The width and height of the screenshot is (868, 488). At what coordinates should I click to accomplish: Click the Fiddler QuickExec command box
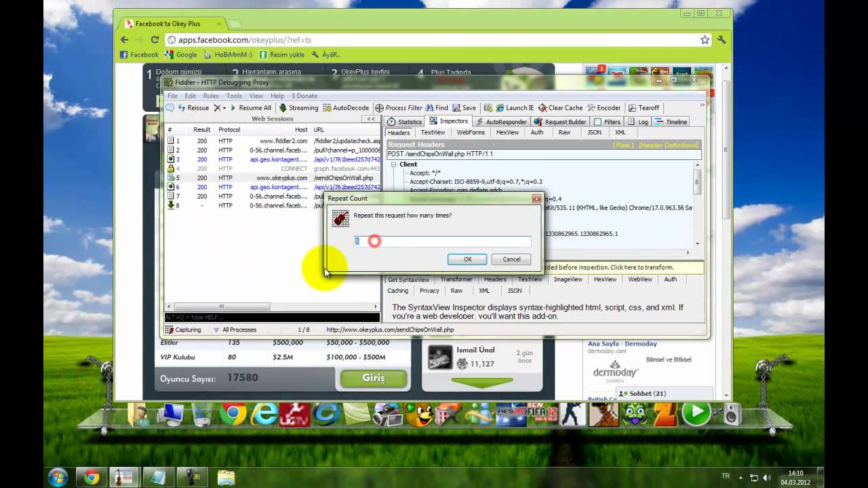pyautogui.click(x=272, y=317)
